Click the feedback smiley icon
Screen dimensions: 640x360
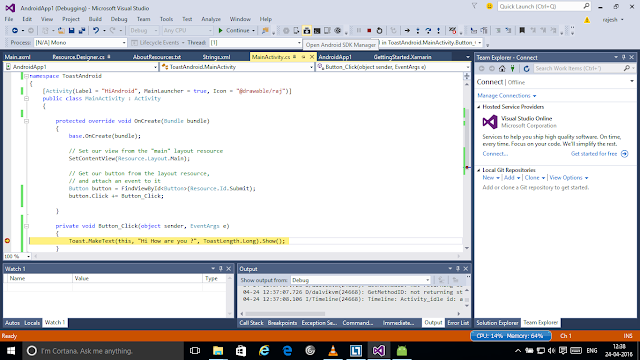pyautogui.click(x=489, y=7)
